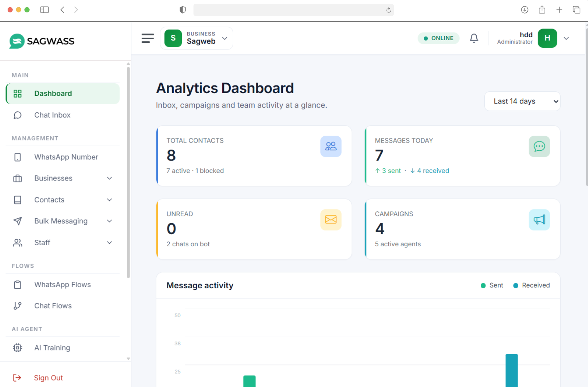The width and height of the screenshot is (588, 387).
Task: Expand the Staff submenu chevron
Action: (109, 243)
